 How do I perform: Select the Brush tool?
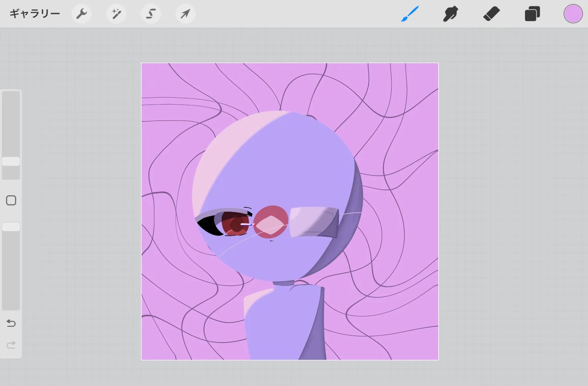pyautogui.click(x=410, y=14)
